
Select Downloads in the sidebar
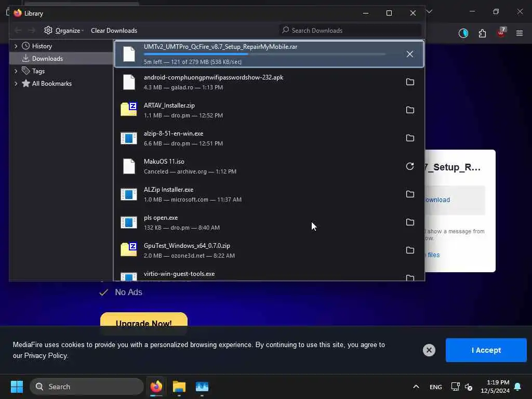point(47,59)
